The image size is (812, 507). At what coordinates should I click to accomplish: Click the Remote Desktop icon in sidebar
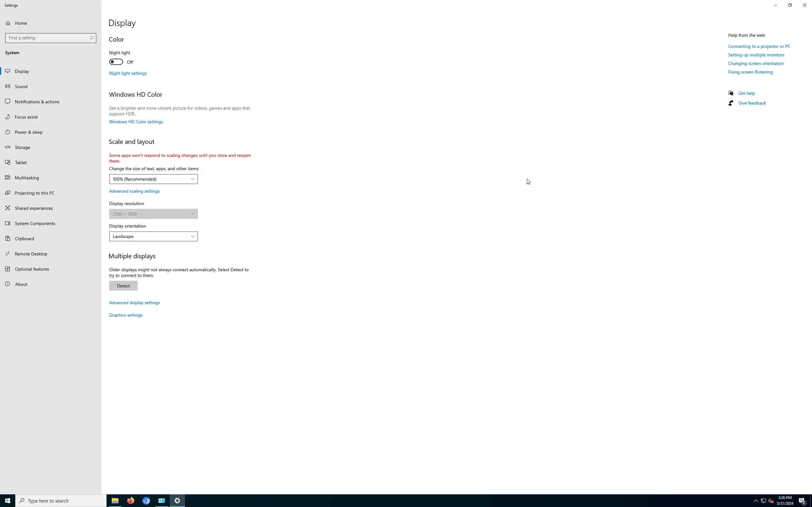[x=7, y=254]
